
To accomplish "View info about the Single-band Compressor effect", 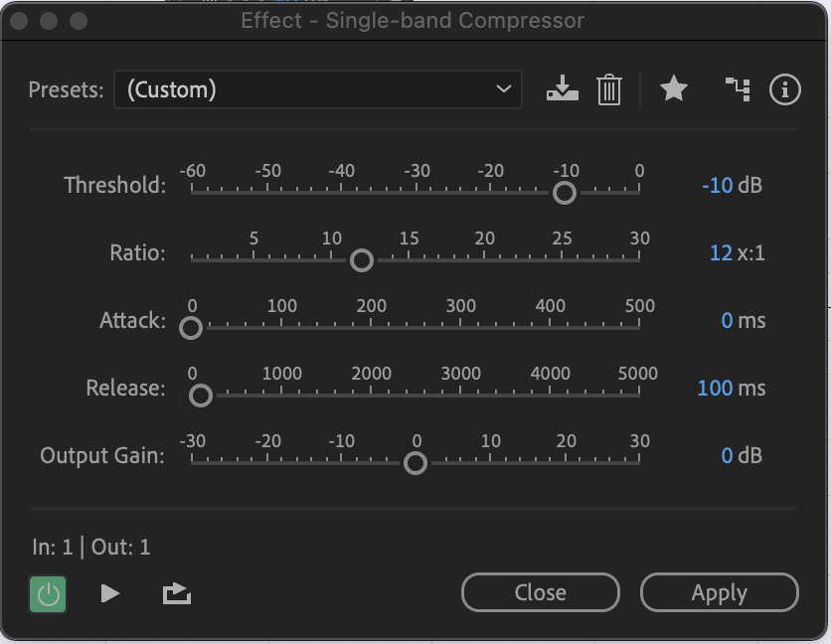I will click(784, 89).
